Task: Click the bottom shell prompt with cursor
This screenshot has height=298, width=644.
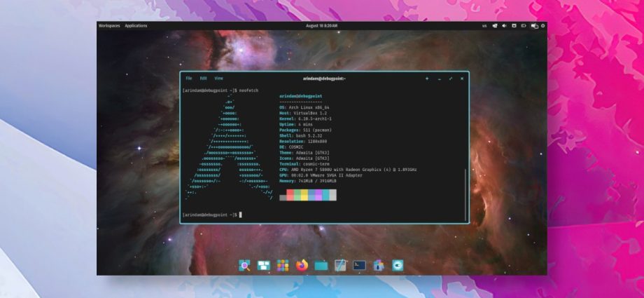Action: click(212, 215)
